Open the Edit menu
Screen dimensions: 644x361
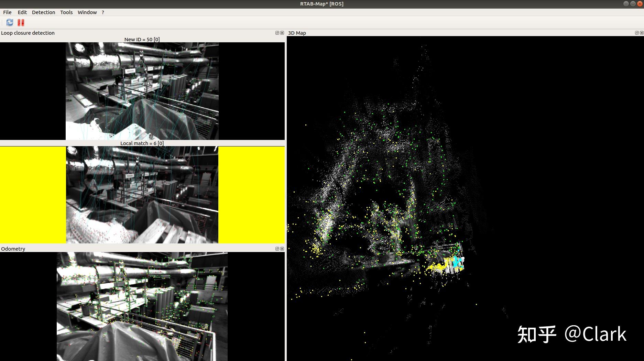pyautogui.click(x=22, y=12)
